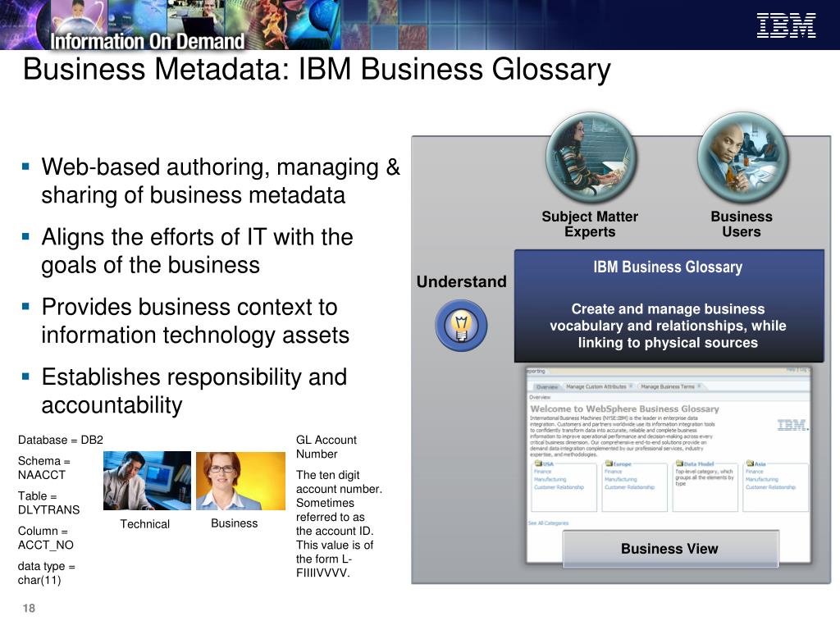Open the Asia folder icon
The image size is (840, 630).
750,463
